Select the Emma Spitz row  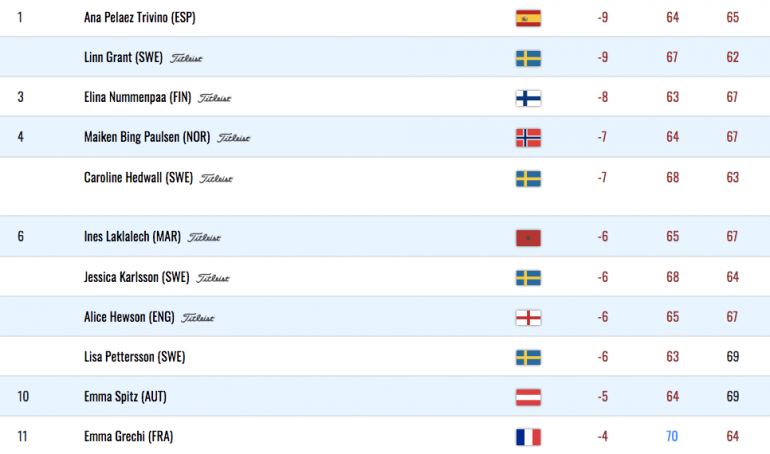[385, 397]
